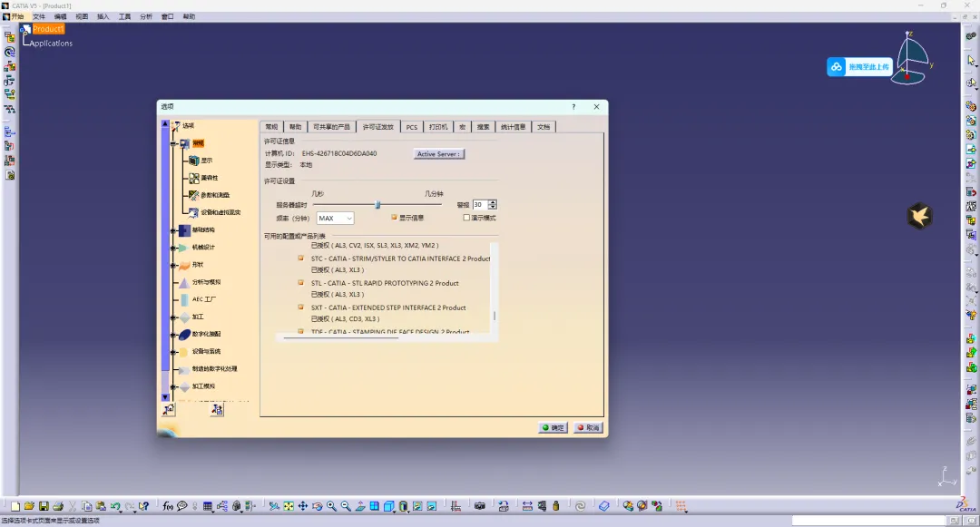Enable the 演示模式 checkbox

pos(466,218)
